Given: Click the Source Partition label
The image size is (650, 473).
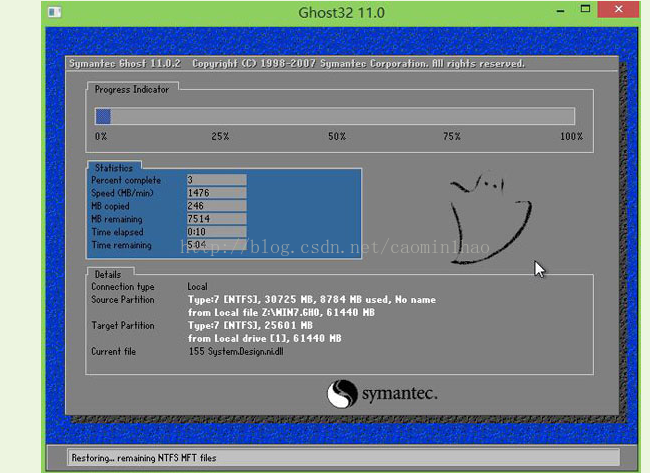Looking at the screenshot, I should 123,300.
